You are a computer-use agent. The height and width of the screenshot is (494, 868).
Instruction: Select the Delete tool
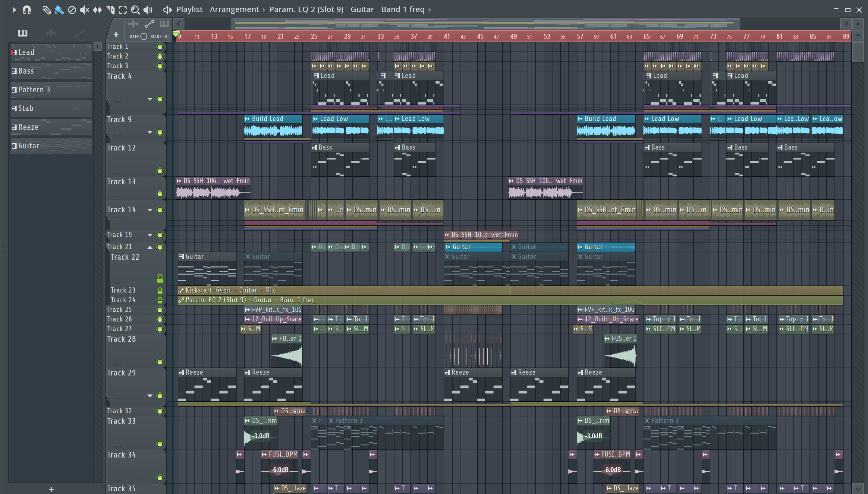(72, 10)
